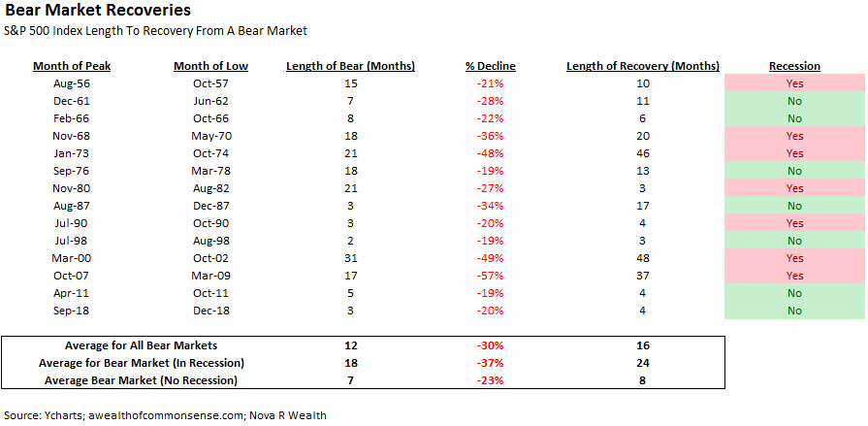Click the green "No" cell in Sep-18 row
The height and width of the screenshot is (426, 868).
tap(794, 311)
